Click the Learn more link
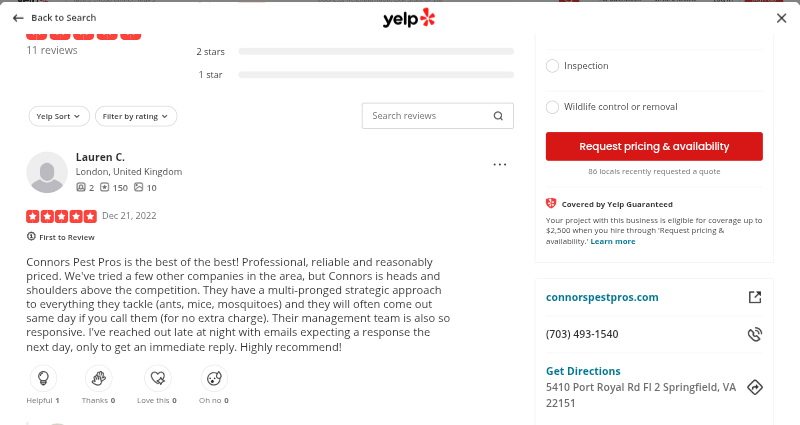Screen dimensions: 800x425 (613, 241)
